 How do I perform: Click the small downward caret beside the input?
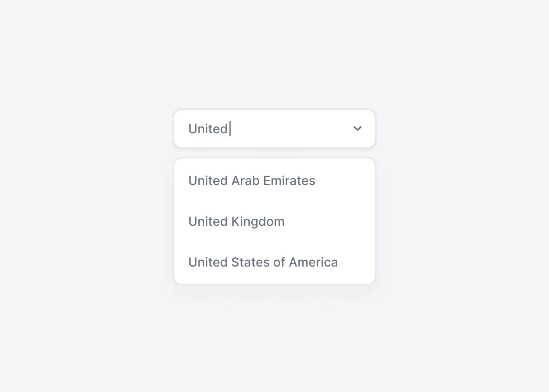(357, 129)
